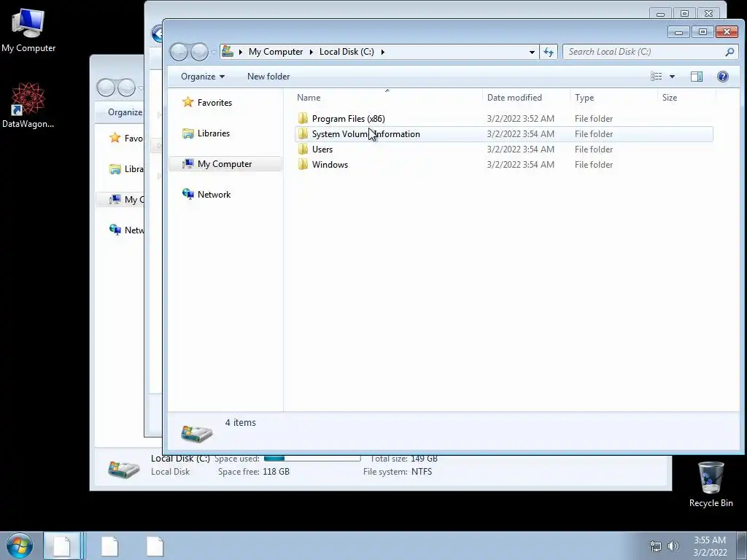
Task: Click refresh button beside address bar
Action: coord(549,52)
